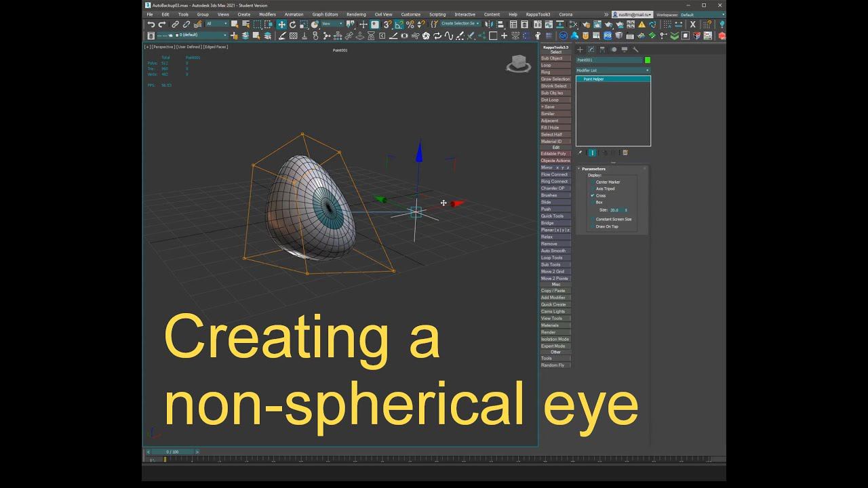This screenshot has width=868, height=488.
Task: Open the Modify command panel tab
Action: pyautogui.click(x=591, y=49)
